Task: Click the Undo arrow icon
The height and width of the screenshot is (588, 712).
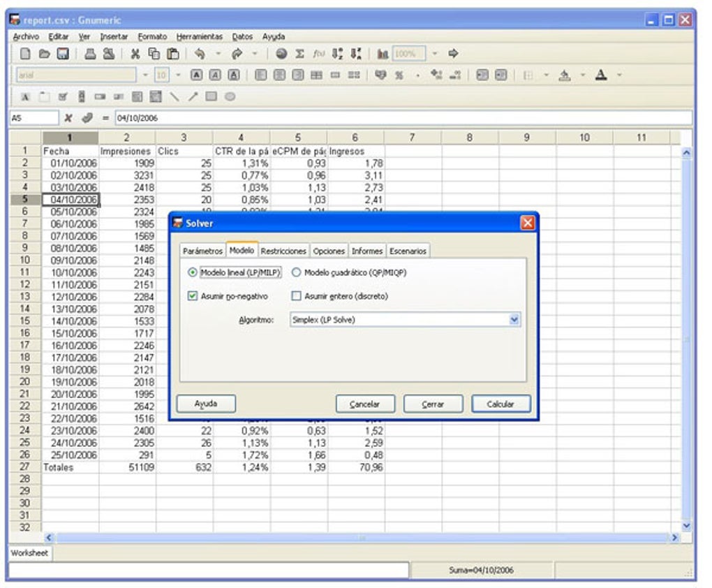Action: point(200,53)
